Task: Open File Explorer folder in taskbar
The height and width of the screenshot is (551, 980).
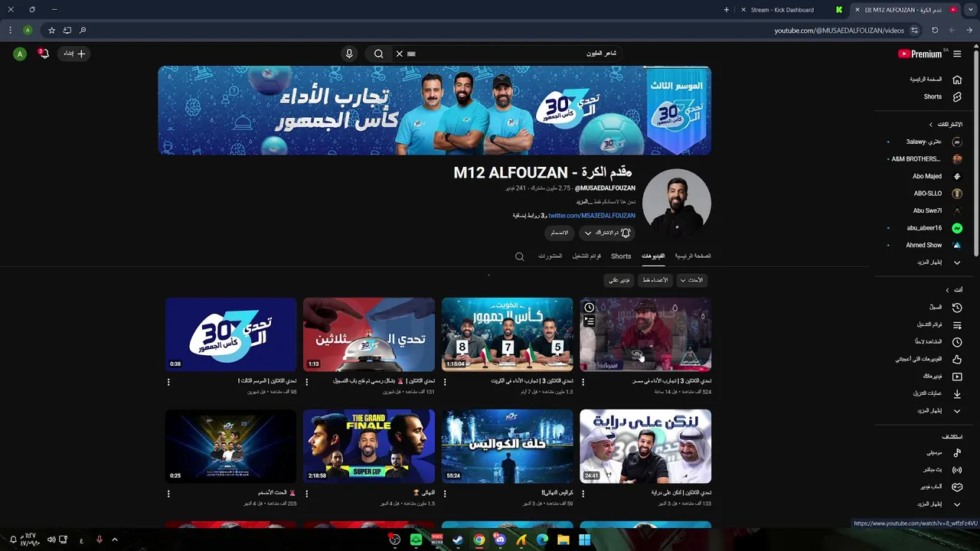Action: (563, 540)
